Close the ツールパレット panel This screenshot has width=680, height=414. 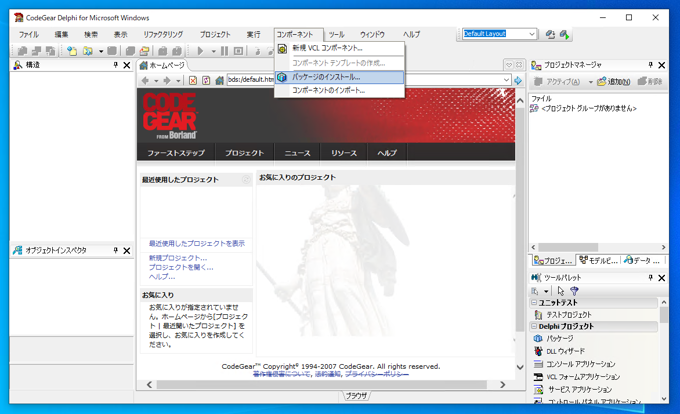(662, 277)
